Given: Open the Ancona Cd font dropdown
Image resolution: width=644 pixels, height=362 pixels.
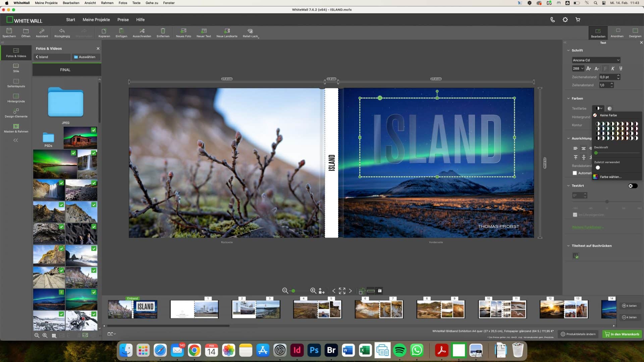Looking at the screenshot, I should click(596, 60).
